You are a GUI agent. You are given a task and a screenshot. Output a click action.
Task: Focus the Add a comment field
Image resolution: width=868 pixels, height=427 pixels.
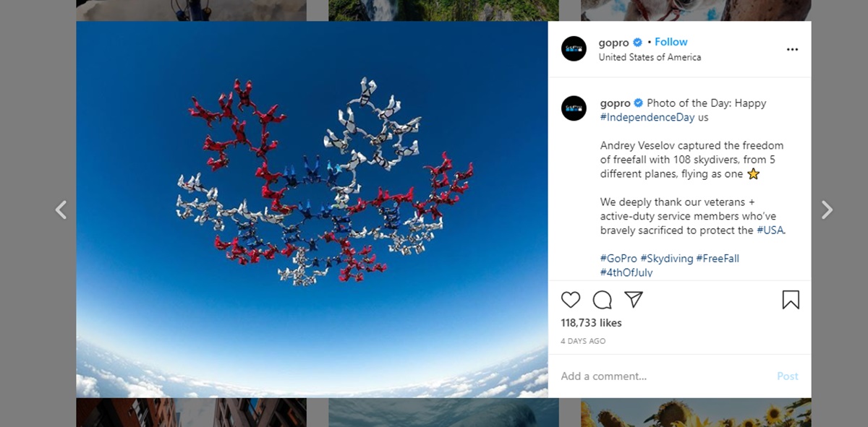pyautogui.click(x=662, y=376)
